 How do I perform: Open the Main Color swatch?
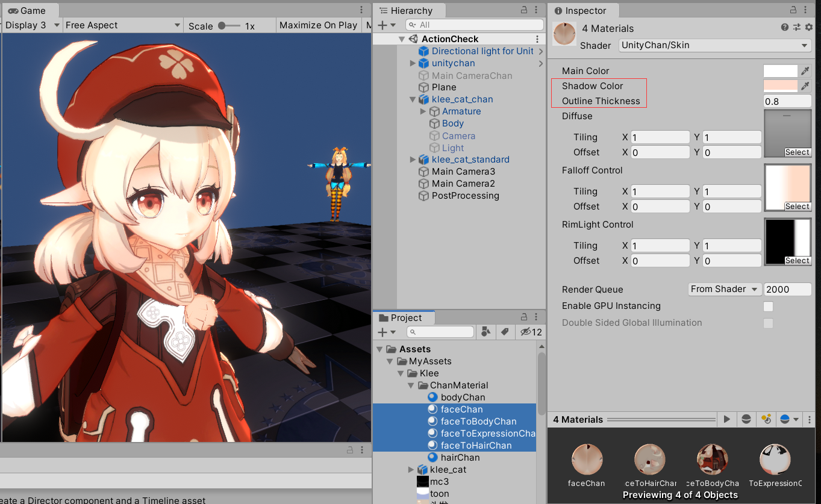(781, 71)
